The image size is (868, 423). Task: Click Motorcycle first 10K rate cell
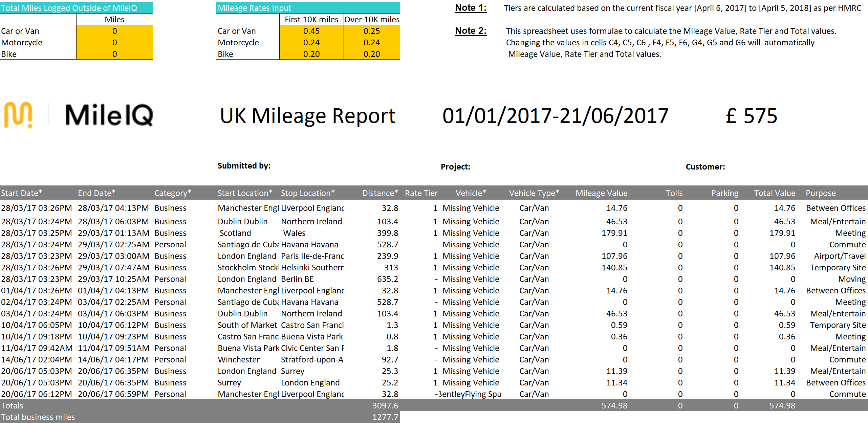311,43
